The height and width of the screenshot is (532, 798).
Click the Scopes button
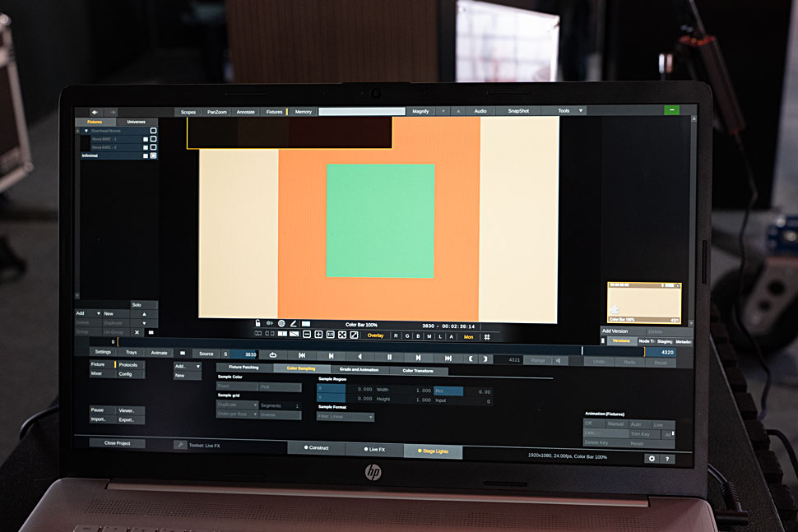pyautogui.click(x=188, y=112)
